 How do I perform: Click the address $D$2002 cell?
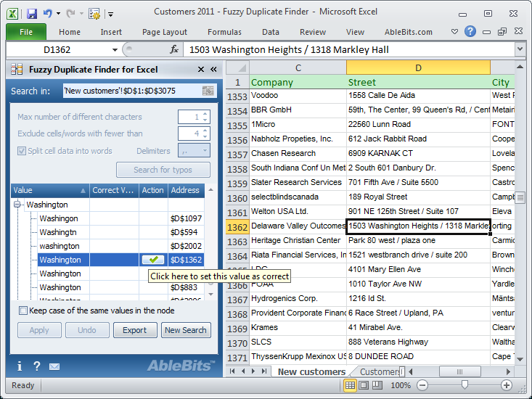click(186, 246)
